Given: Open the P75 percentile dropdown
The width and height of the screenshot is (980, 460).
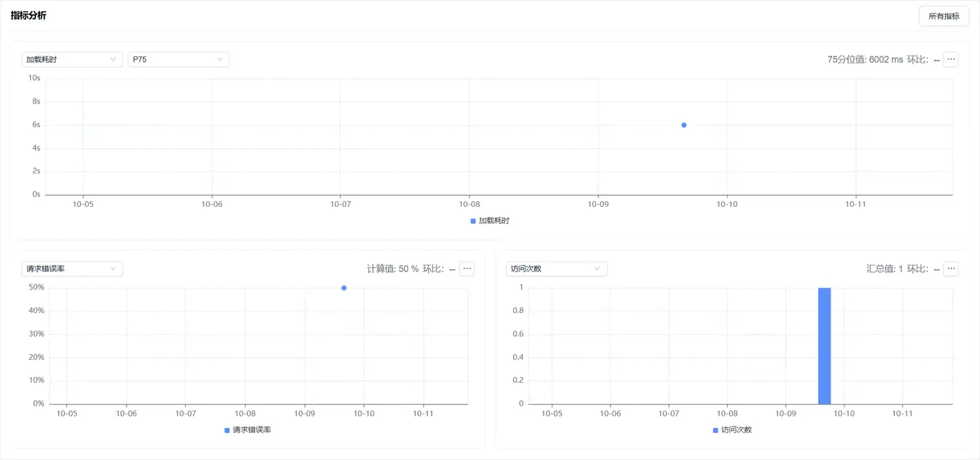Looking at the screenshot, I should [x=178, y=60].
